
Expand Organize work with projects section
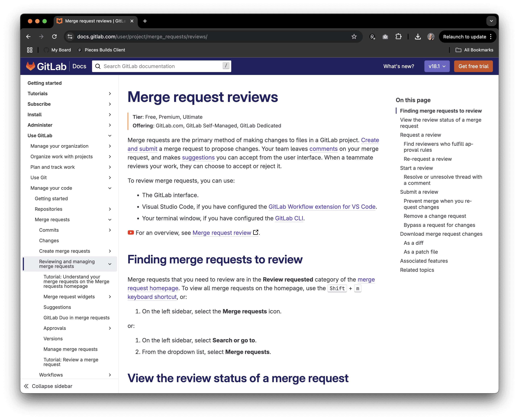pos(110,157)
